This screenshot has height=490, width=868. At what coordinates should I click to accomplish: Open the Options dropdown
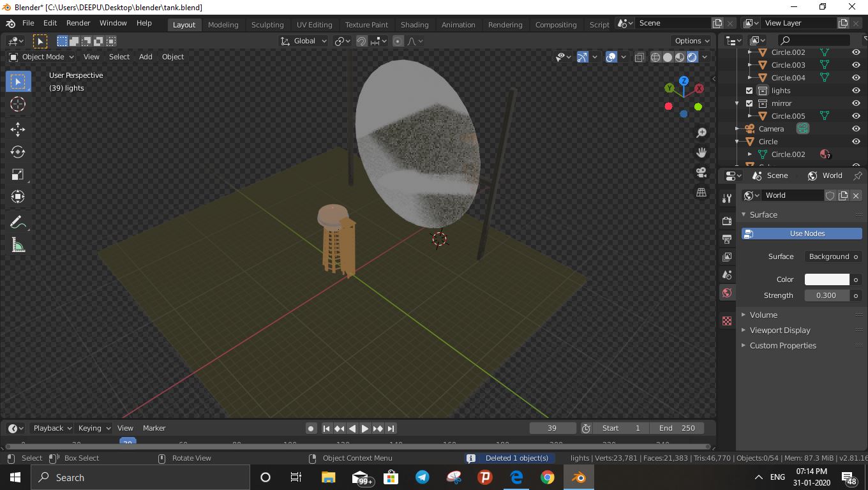692,41
